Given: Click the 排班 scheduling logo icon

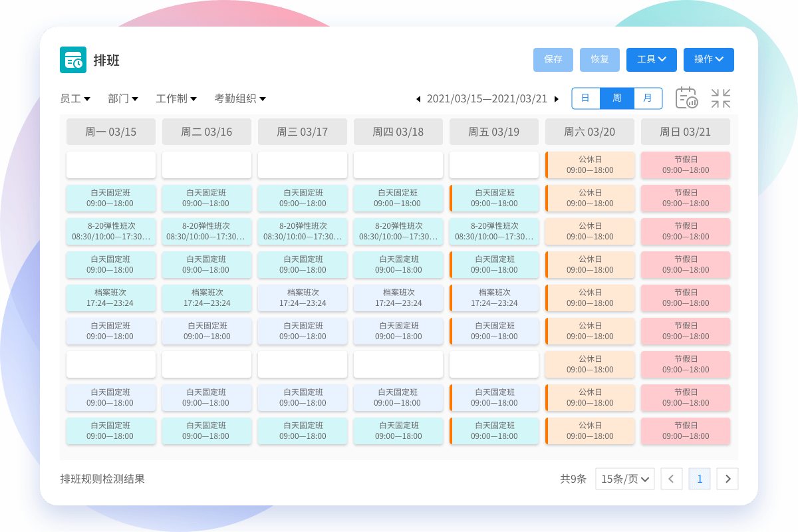Looking at the screenshot, I should 73,60.
